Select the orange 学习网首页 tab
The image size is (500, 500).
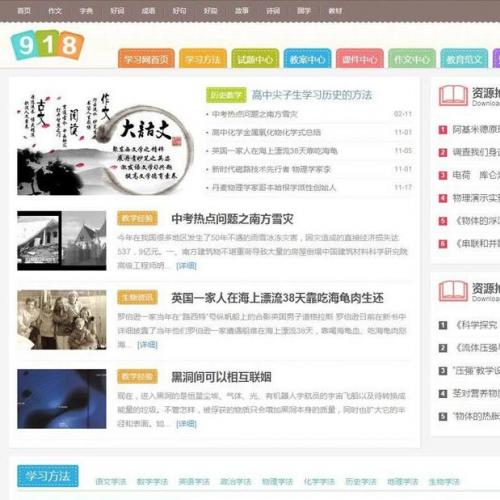click(146, 59)
